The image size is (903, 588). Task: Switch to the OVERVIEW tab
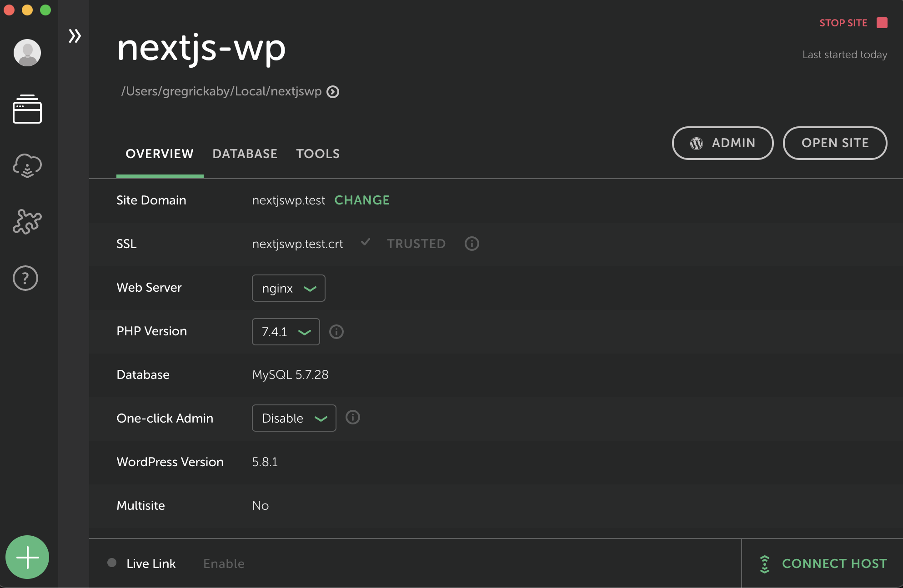[160, 154]
